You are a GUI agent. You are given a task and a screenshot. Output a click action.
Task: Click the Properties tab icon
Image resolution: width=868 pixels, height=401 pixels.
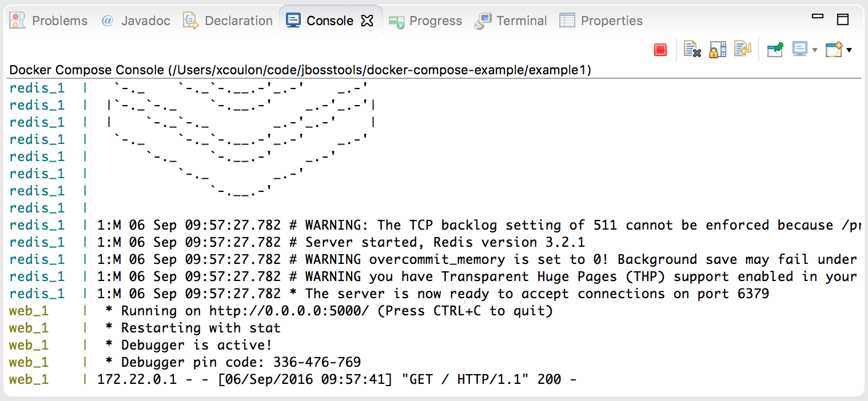tap(567, 21)
